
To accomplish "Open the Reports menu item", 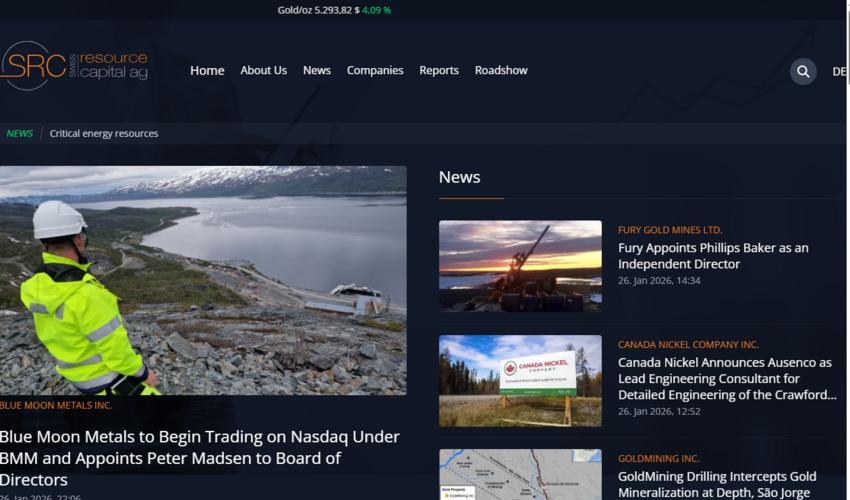I will 439,70.
